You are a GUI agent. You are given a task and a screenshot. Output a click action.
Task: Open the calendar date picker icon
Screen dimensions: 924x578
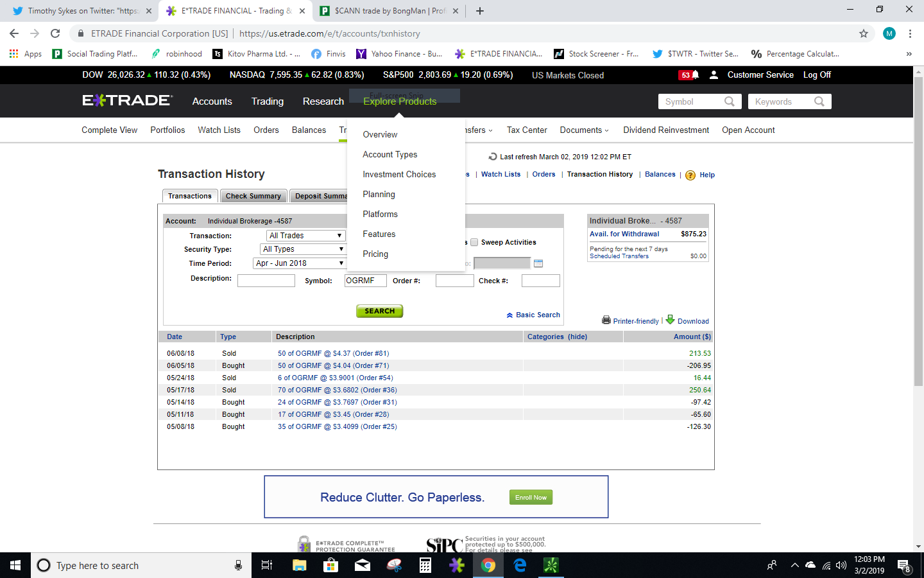(538, 263)
